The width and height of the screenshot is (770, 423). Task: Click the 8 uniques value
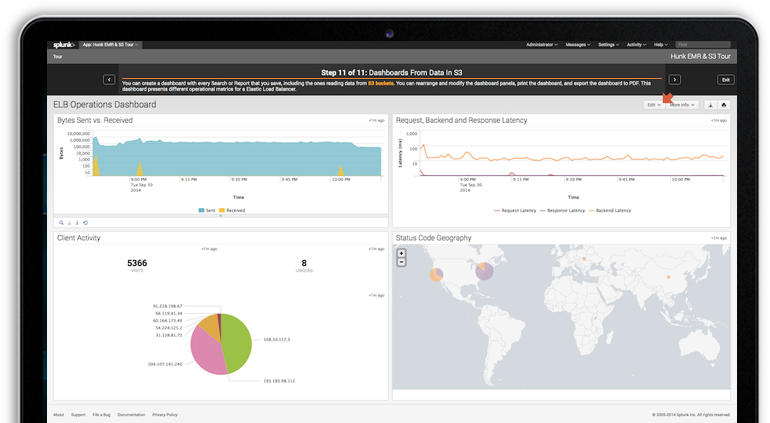pyautogui.click(x=304, y=263)
